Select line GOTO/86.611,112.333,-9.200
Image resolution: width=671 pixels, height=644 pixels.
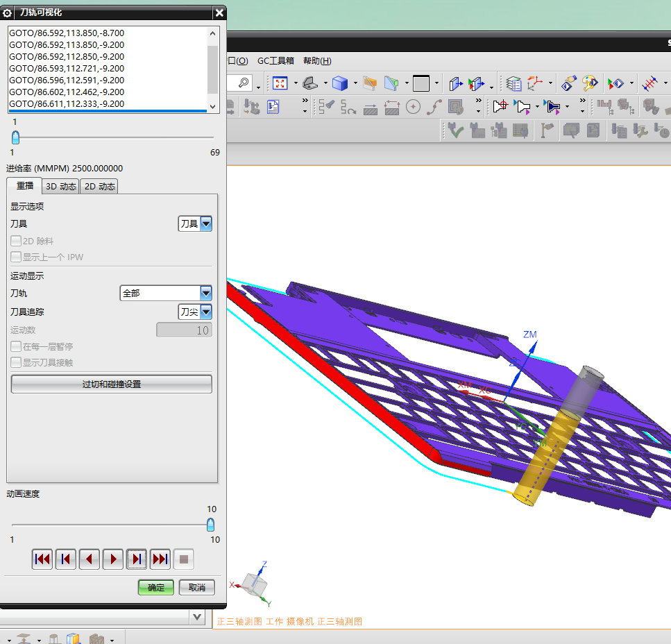tap(67, 103)
